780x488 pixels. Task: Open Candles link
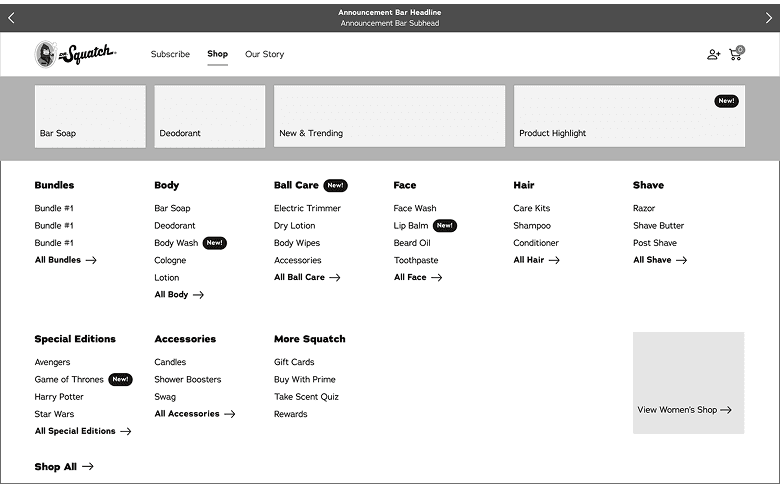click(x=170, y=362)
